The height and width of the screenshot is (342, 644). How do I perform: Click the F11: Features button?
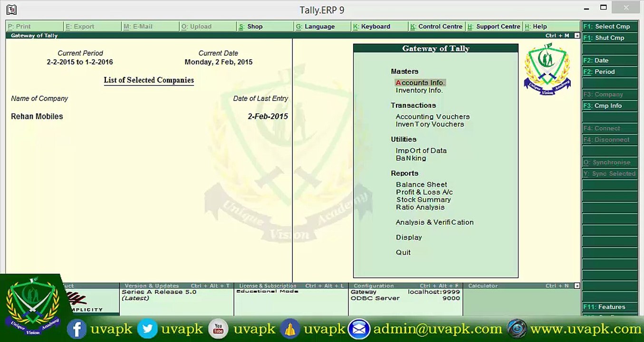[x=610, y=307]
